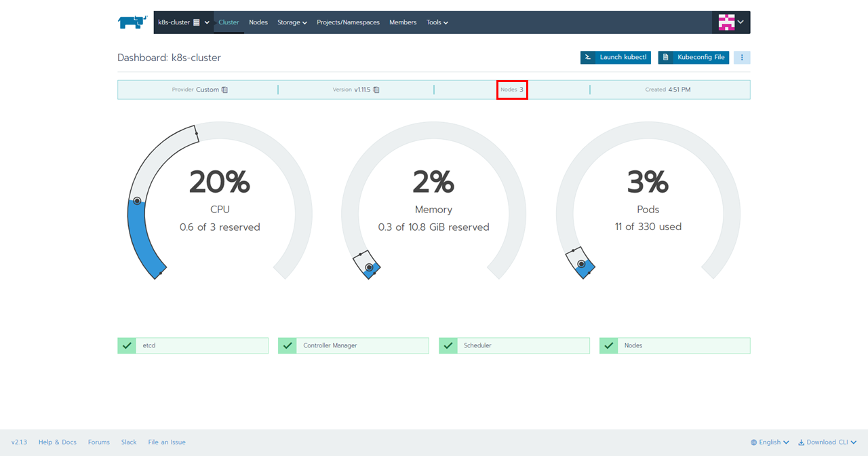
Task: Go to the Nodes tab
Action: click(x=258, y=22)
